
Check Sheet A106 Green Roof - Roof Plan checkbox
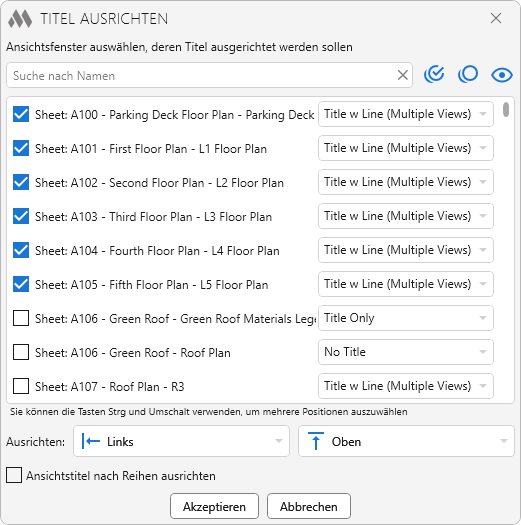(21, 352)
